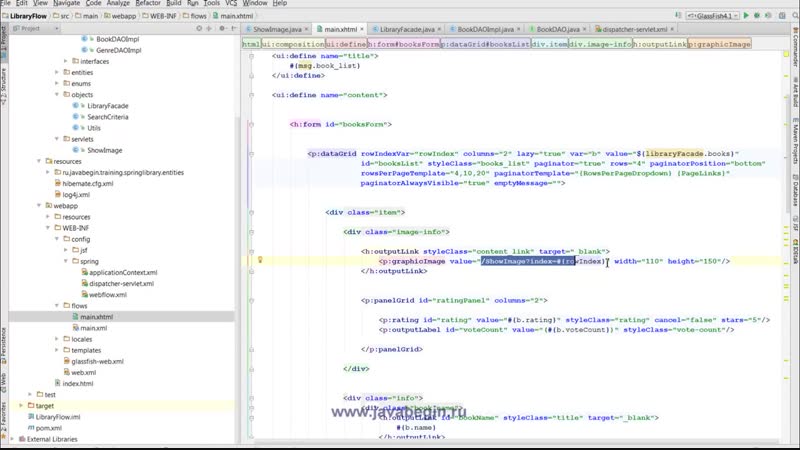Open the Ant Build tool window

coord(795,92)
